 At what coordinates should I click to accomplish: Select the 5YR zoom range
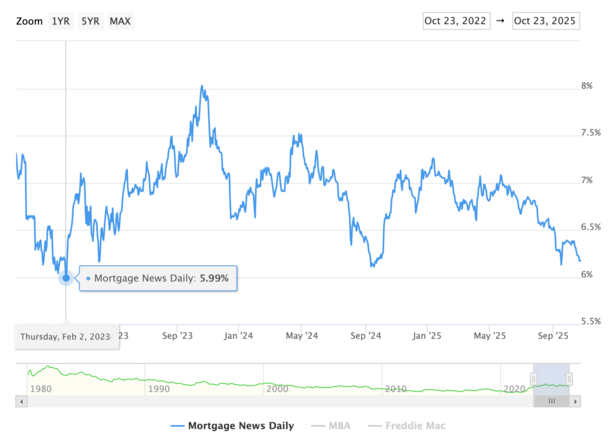tap(90, 21)
